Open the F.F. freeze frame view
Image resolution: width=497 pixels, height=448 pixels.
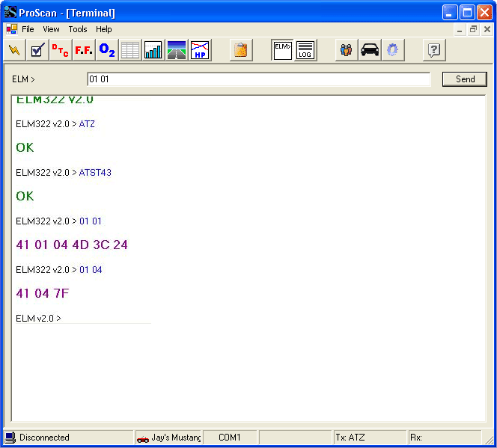(x=84, y=49)
